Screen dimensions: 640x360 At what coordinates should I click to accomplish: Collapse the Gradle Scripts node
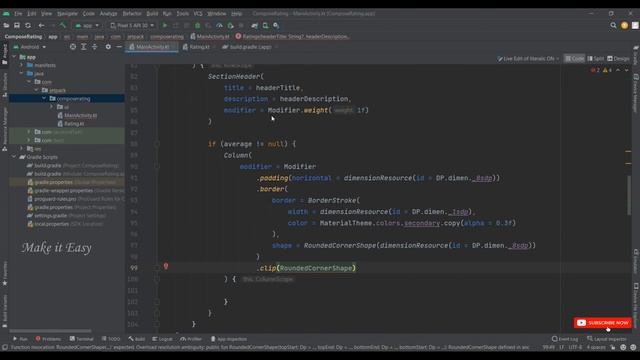(x=15, y=157)
